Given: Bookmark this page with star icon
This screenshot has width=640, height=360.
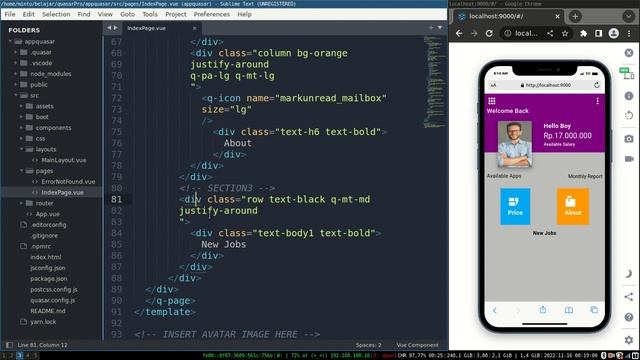Looking at the screenshot, I should pos(565,33).
